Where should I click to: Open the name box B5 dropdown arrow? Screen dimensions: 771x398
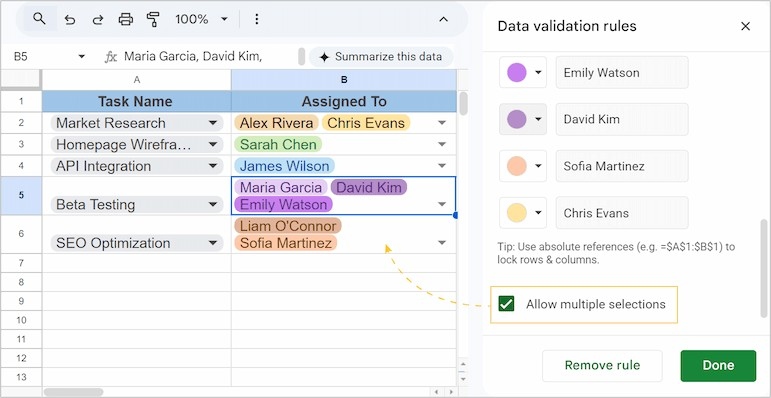click(82, 57)
